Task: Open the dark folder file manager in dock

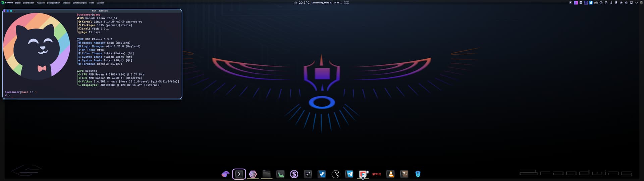Action: coord(267,174)
